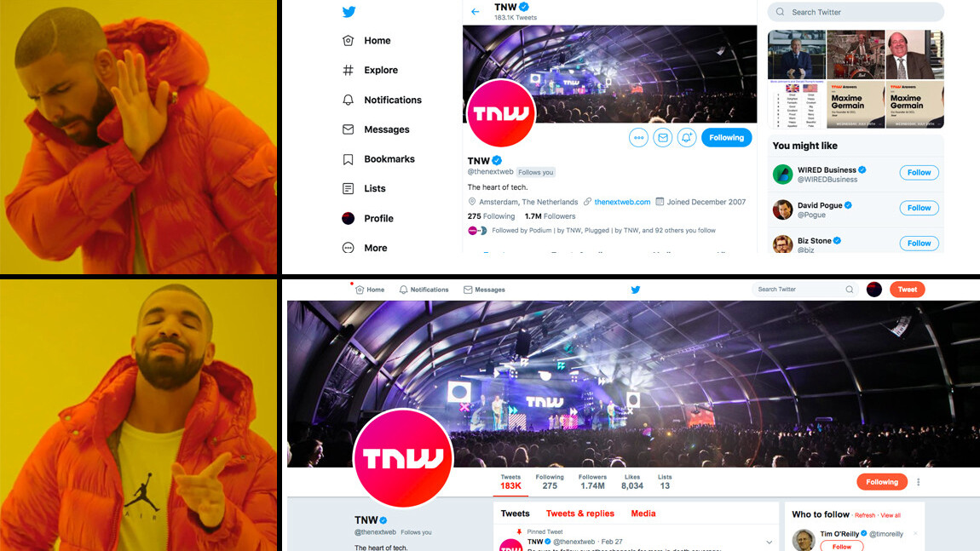Toggle the blue Following button
Screen dimensions: 980x551
[x=726, y=137]
